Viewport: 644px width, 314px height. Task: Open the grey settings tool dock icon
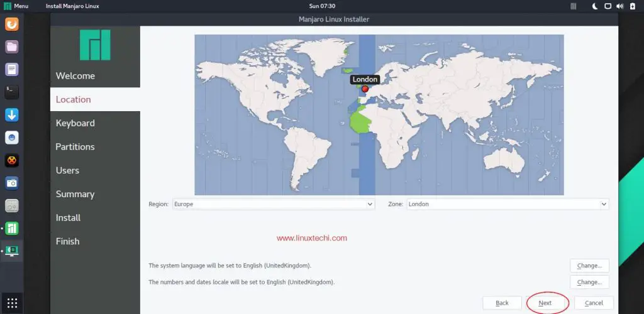pos(11,206)
